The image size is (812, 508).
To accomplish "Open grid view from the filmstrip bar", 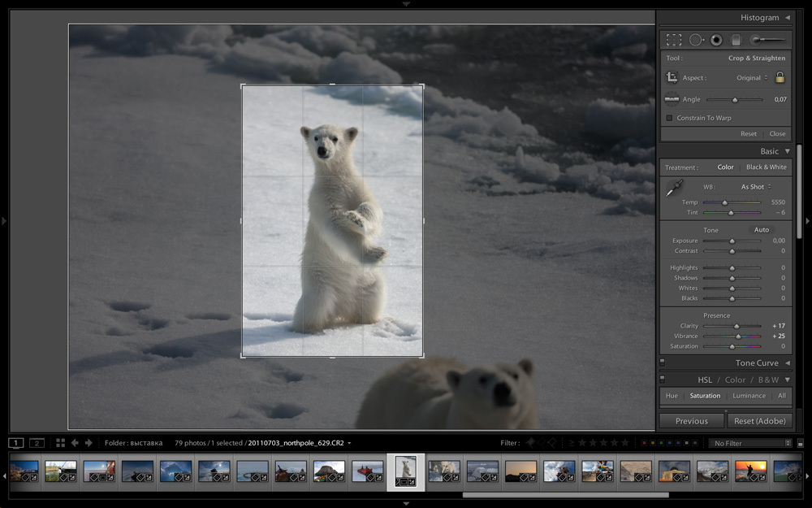I will tap(60, 443).
